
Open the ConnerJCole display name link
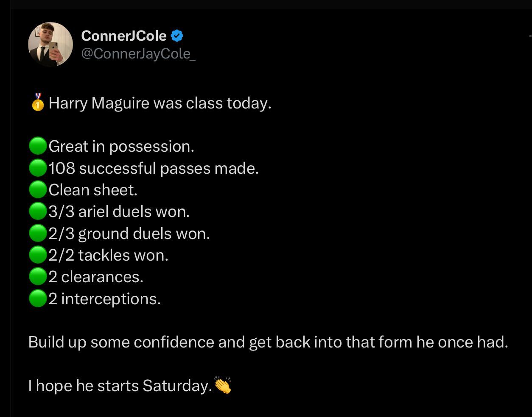click(124, 36)
